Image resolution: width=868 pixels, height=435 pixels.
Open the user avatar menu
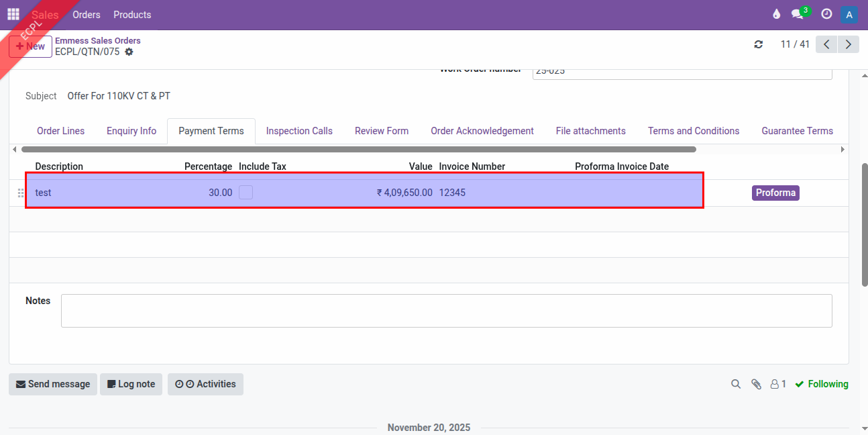pyautogui.click(x=849, y=14)
